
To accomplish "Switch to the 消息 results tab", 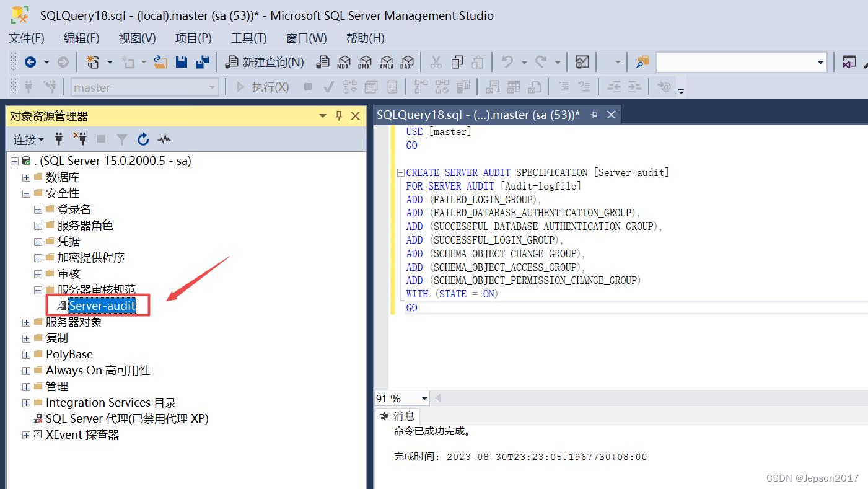I will [x=398, y=416].
